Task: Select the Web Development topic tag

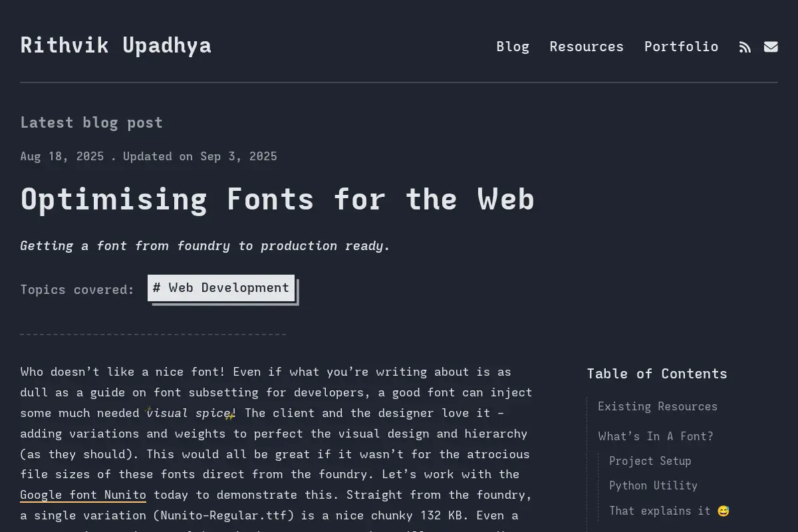Action: tap(221, 288)
